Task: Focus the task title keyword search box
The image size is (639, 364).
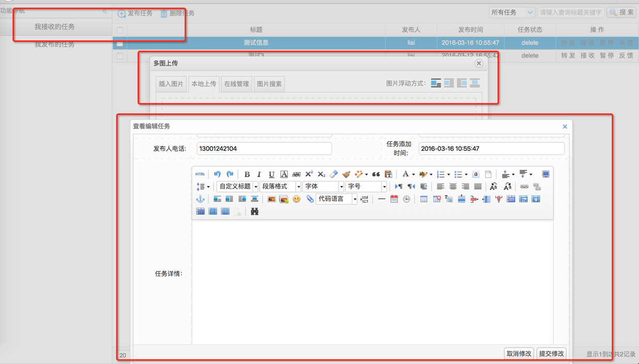Action: click(571, 12)
